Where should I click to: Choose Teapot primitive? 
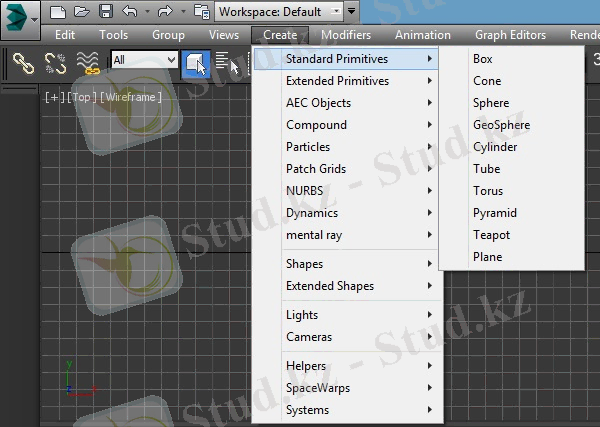(x=512, y=235)
